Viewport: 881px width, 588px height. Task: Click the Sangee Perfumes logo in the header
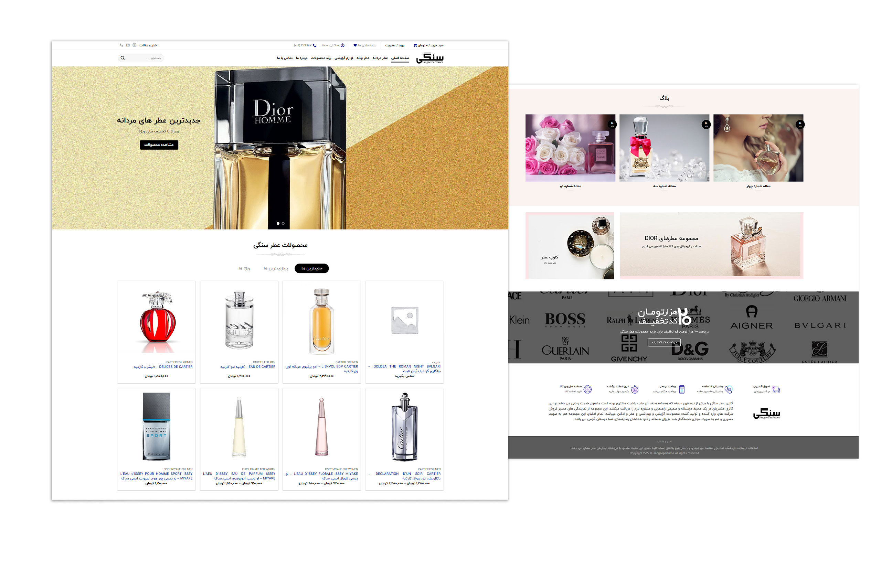point(430,58)
